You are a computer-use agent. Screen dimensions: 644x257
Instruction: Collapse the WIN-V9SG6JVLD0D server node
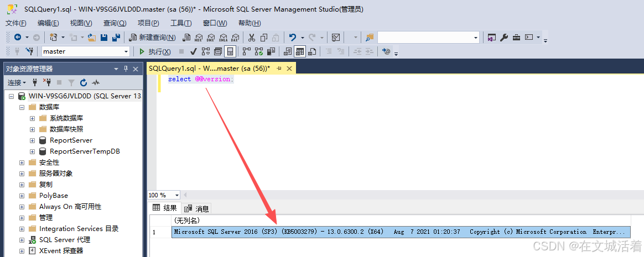pyautogui.click(x=11, y=96)
